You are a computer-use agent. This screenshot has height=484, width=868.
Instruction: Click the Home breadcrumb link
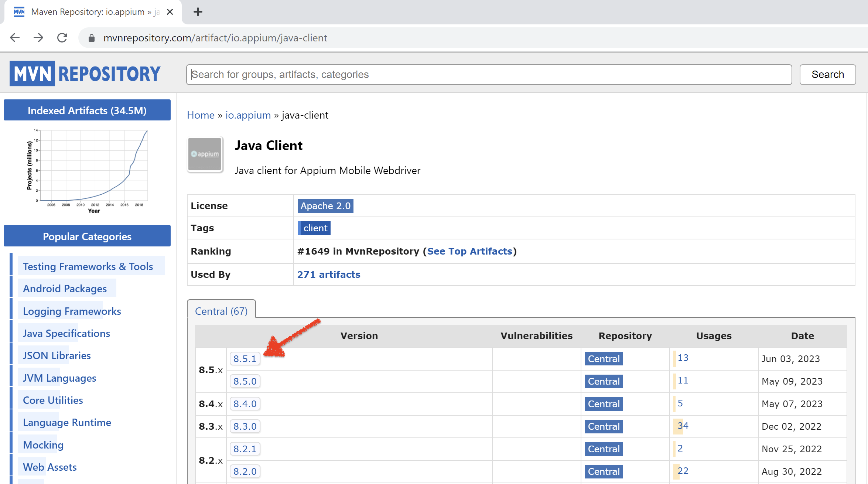pos(199,116)
